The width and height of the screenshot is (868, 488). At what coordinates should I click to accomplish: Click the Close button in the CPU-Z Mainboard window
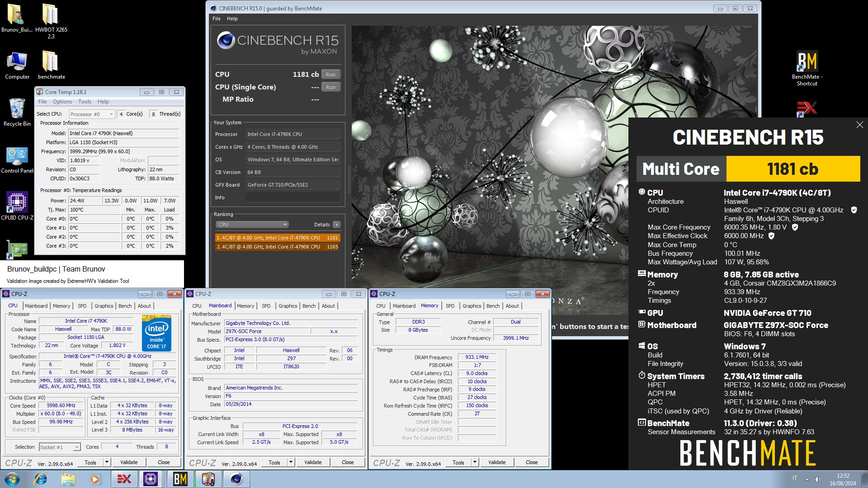(348, 462)
